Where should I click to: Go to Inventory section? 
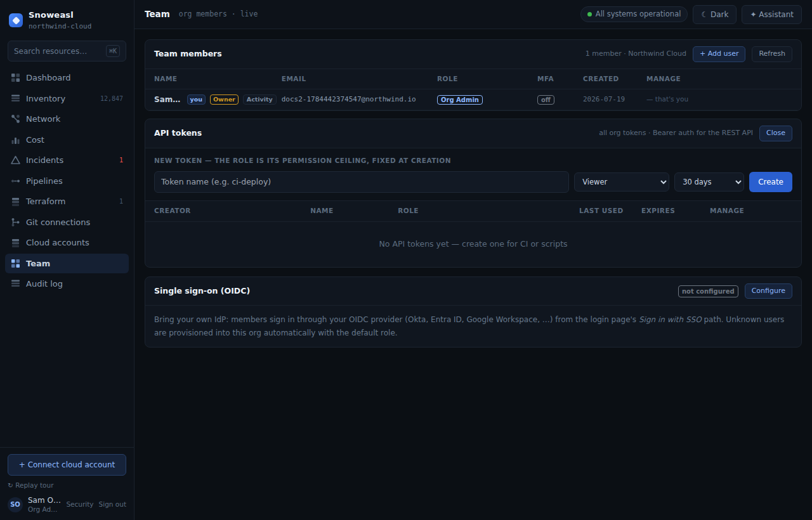point(67,98)
